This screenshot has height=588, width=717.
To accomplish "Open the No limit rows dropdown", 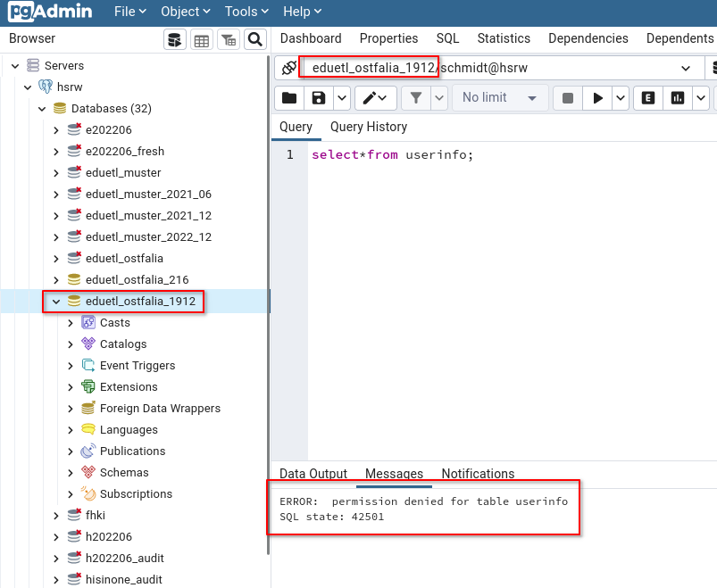I will pos(500,98).
